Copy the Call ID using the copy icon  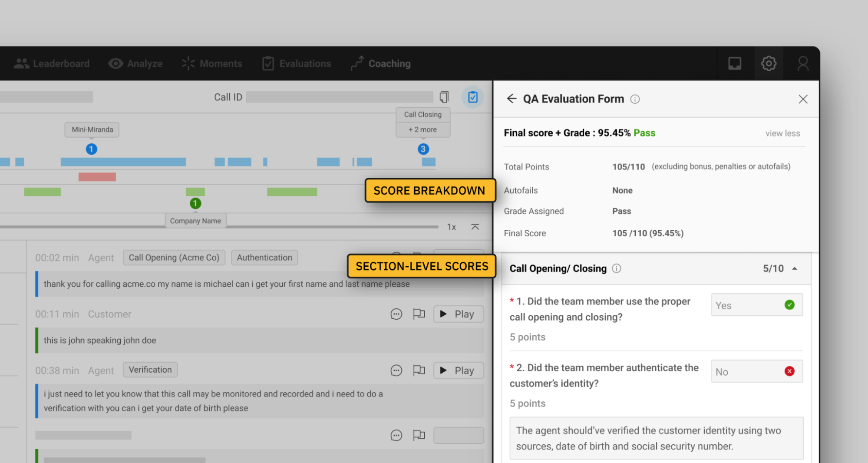443,97
